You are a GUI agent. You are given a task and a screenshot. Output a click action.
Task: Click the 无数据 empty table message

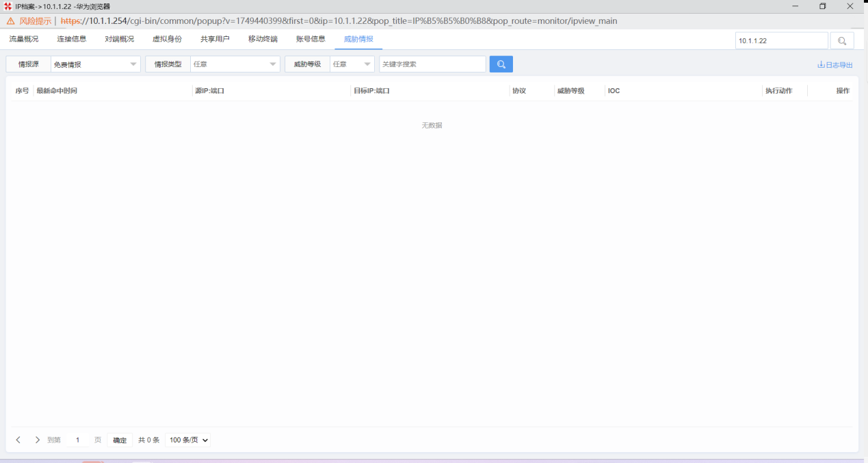(432, 125)
